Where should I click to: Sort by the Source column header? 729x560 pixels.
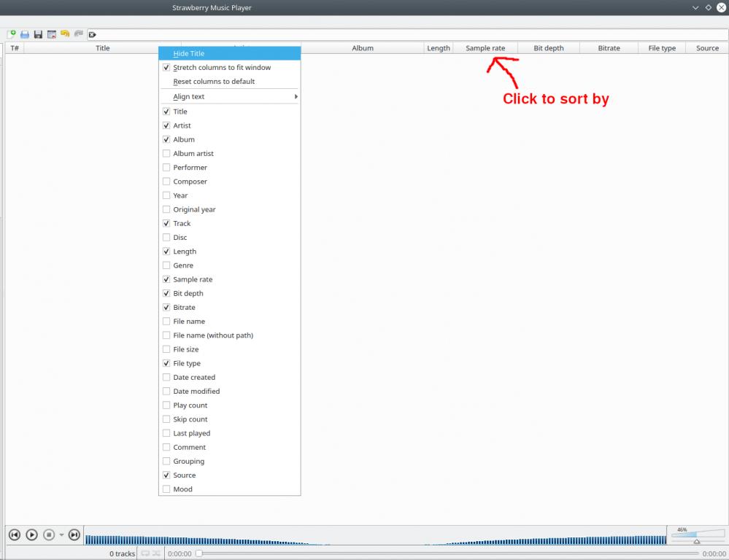tap(707, 48)
